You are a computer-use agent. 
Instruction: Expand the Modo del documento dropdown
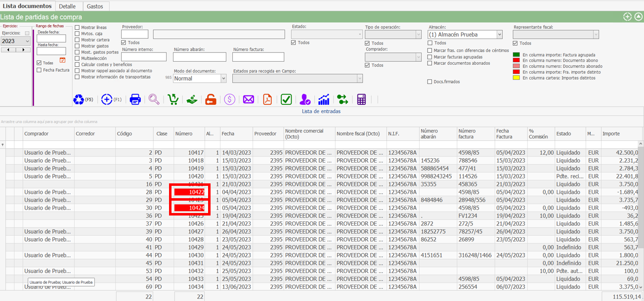coord(223,79)
